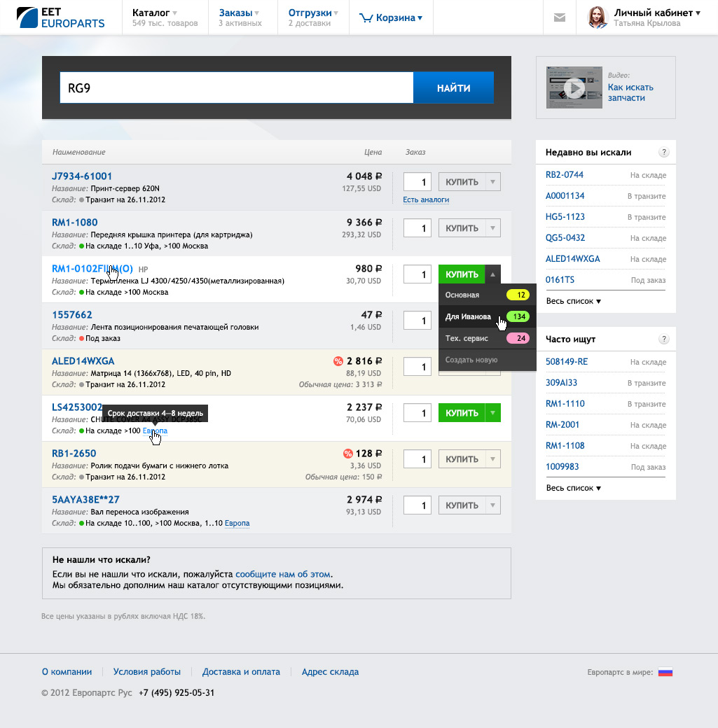Click red discount badge on RB1-2650 price
Viewport: 718px width, 728px height.
[x=347, y=454]
